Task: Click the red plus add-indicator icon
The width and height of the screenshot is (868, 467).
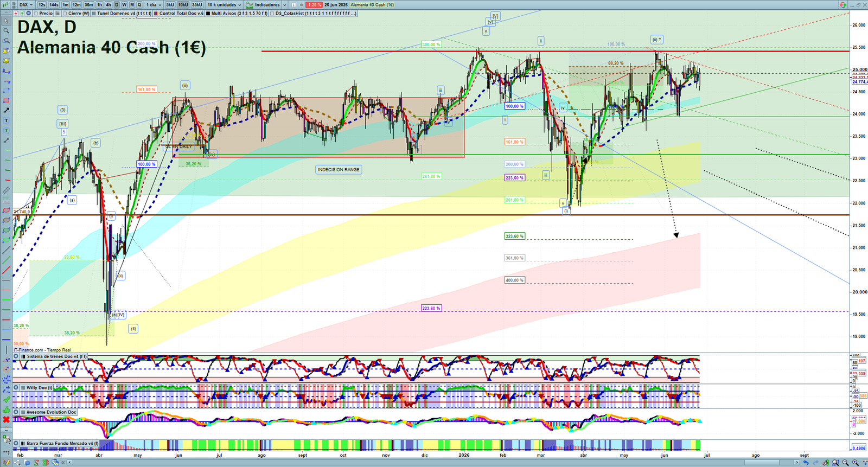Action: 16,13
